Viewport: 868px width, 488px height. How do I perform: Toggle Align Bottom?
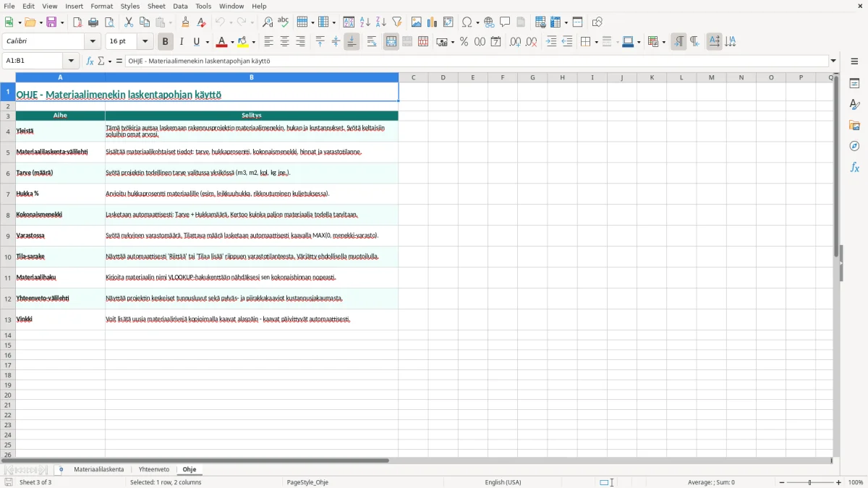352,42
